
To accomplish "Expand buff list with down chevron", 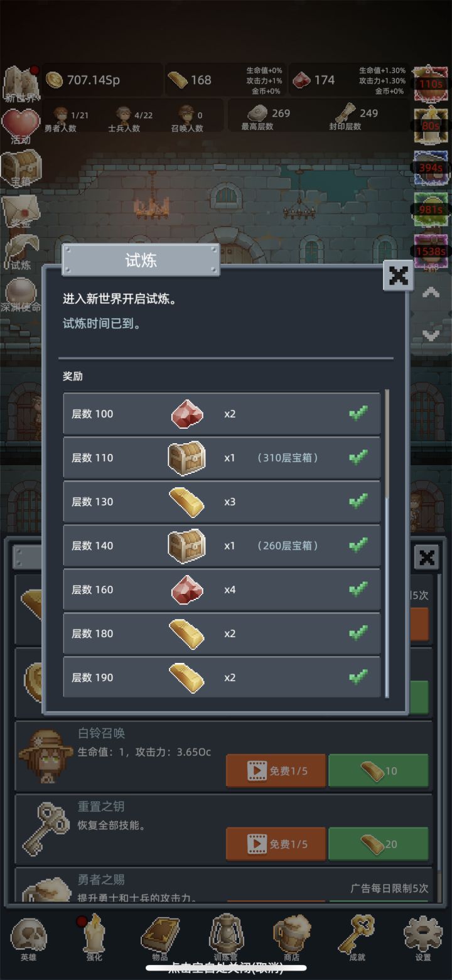I will [x=431, y=335].
